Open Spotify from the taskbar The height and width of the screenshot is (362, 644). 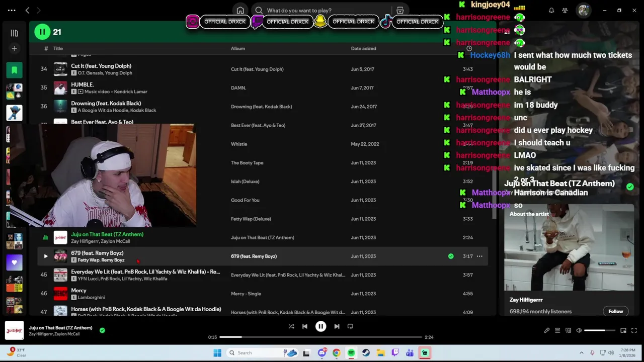[x=351, y=353]
